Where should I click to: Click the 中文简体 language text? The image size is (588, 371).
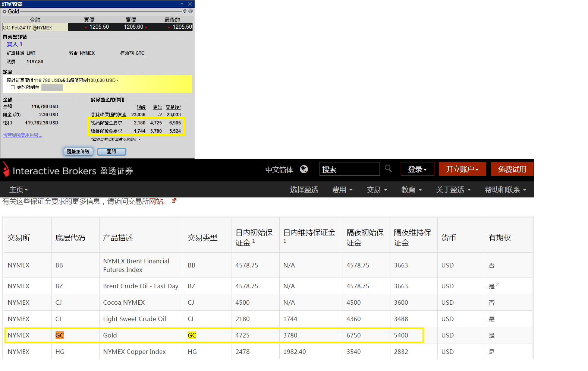(x=279, y=170)
